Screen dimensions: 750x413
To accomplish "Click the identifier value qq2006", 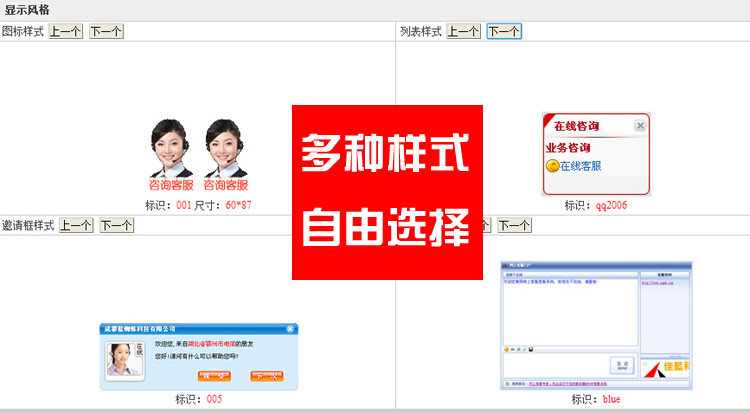I will click(x=611, y=205).
